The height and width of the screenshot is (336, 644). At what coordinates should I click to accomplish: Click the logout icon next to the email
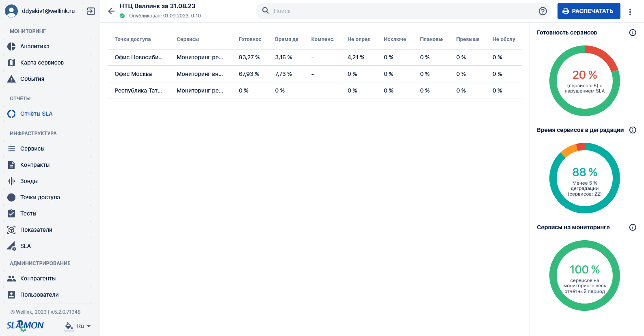(x=91, y=11)
